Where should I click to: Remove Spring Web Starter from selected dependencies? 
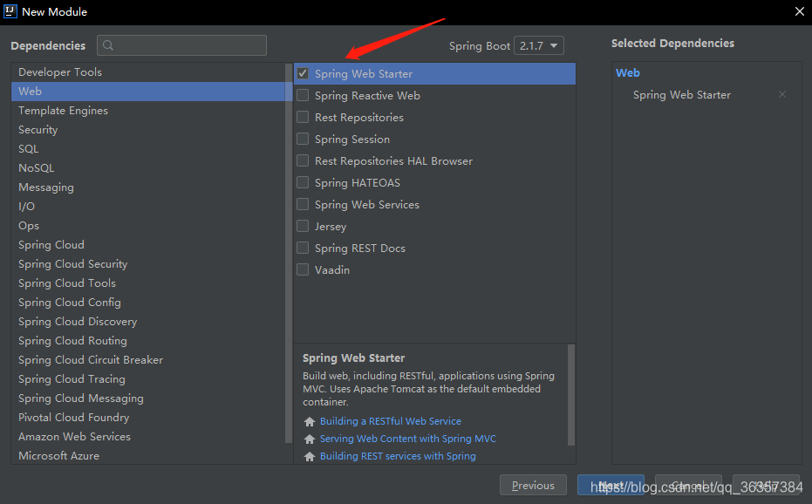point(782,94)
